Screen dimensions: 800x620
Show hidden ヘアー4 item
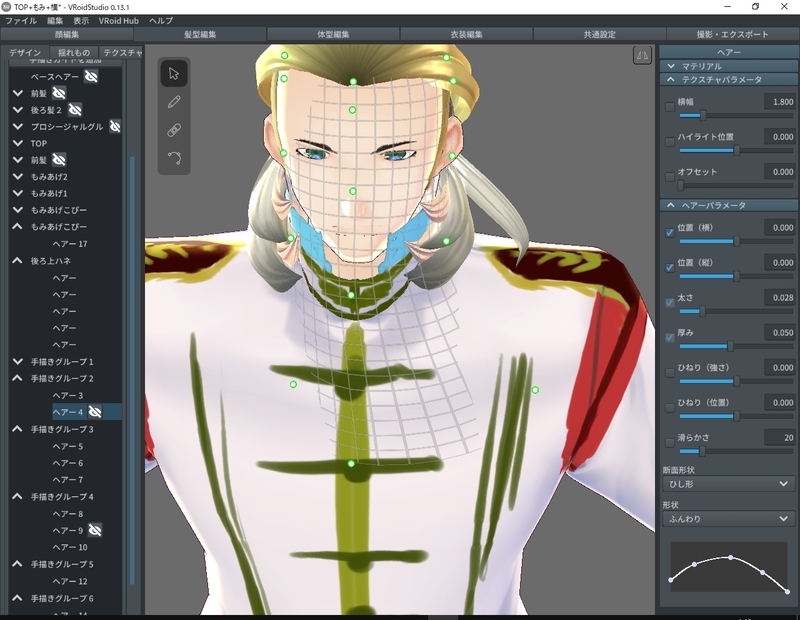point(95,412)
